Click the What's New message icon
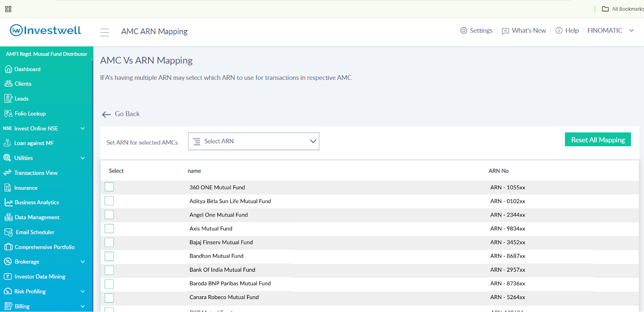644x312 pixels. point(506,31)
